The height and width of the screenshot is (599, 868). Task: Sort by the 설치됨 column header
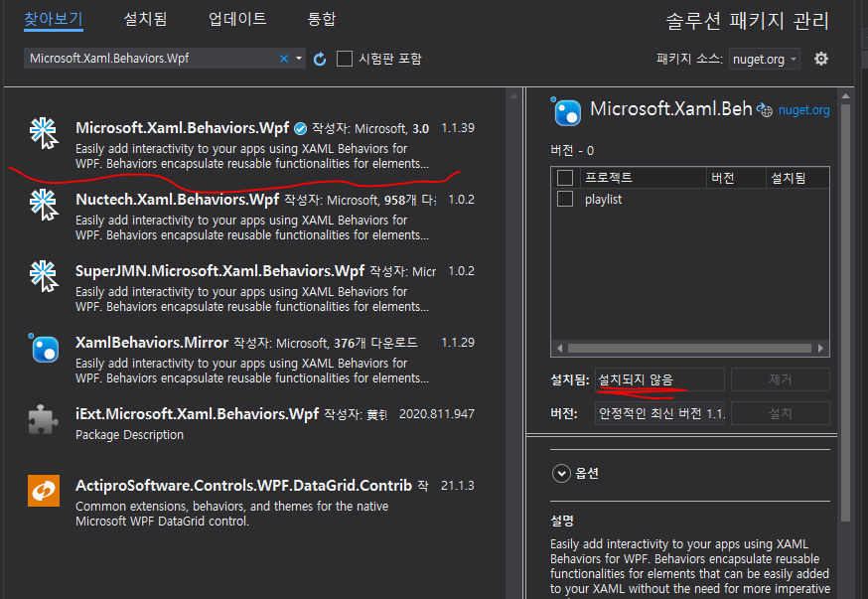click(x=797, y=178)
